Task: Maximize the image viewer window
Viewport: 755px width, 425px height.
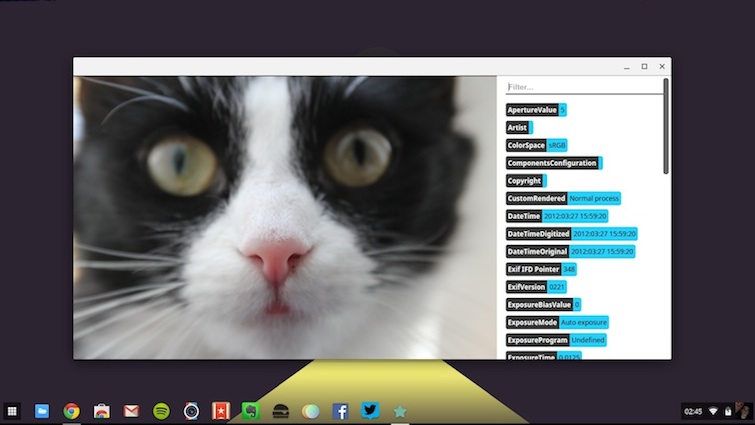Action: coord(644,66)
